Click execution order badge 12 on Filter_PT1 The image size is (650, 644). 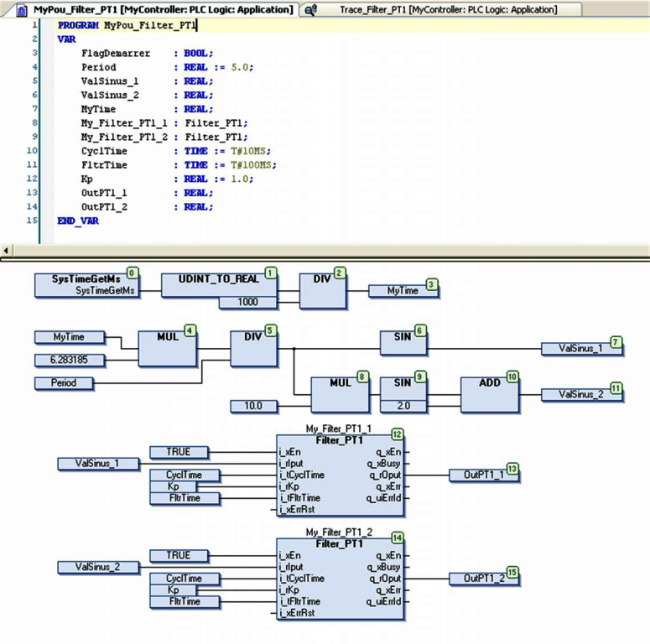point(398,434)
